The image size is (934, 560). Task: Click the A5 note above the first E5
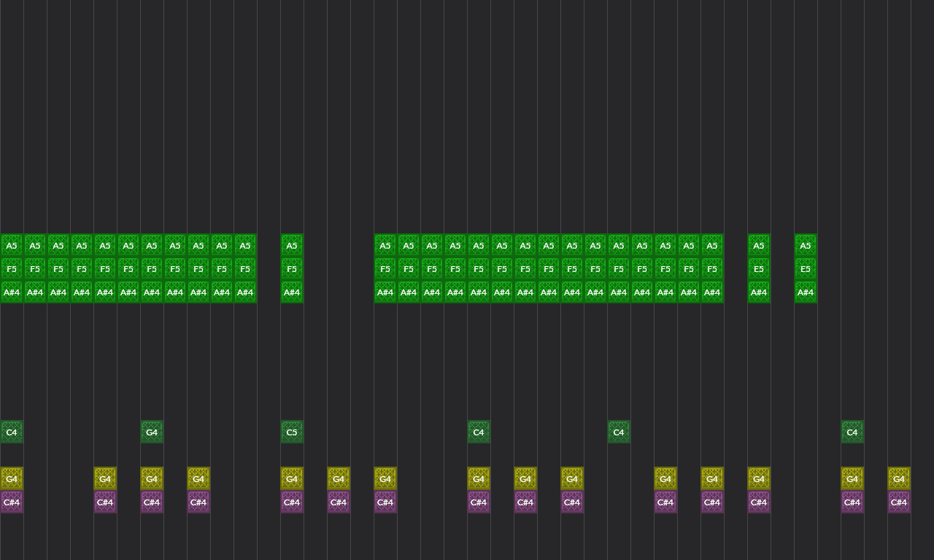coord(759,245)
